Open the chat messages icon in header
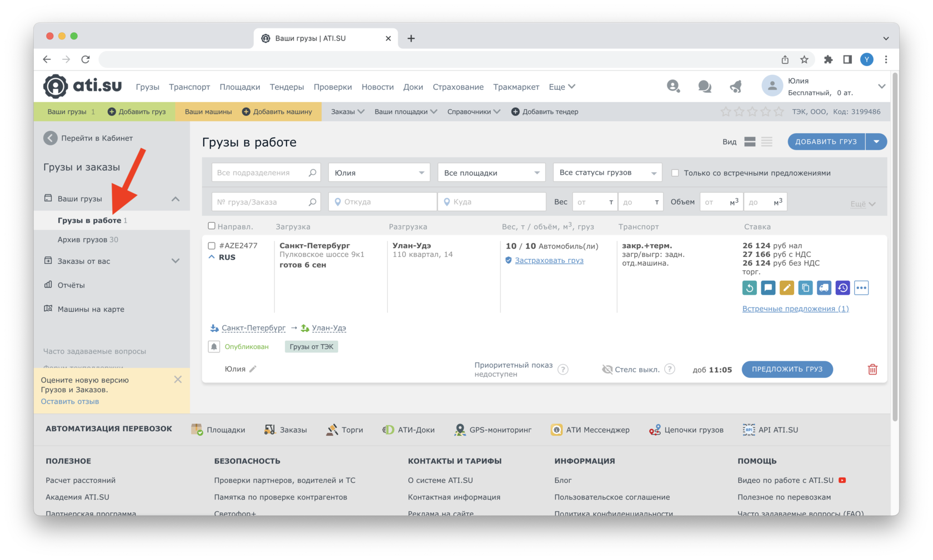The height and width of the screenshot is (560, 933). point(704,86)
